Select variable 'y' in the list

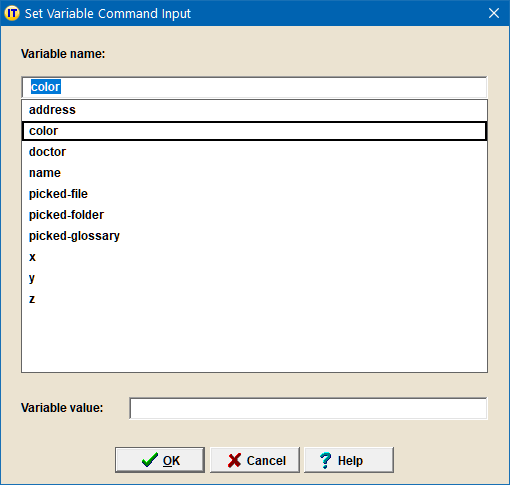254,278
